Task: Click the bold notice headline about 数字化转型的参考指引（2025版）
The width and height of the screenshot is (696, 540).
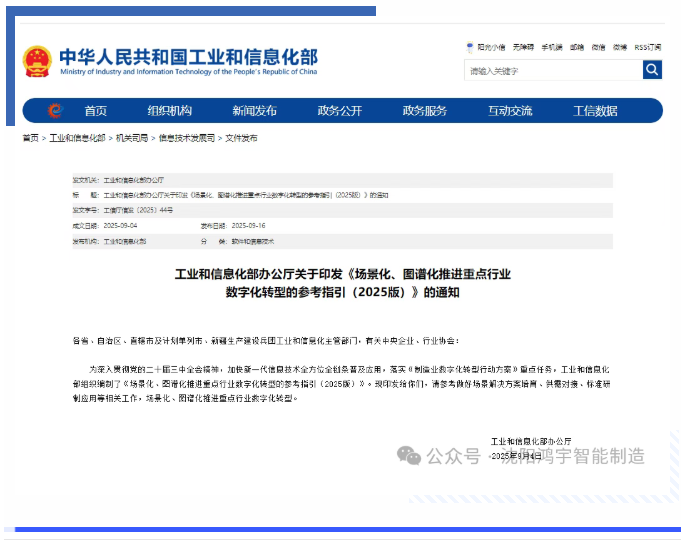Action: 343,283
